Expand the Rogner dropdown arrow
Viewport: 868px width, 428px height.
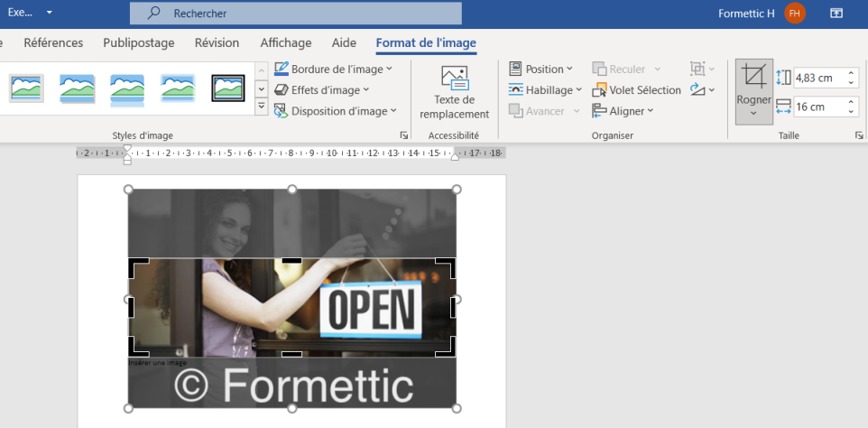[x=753, y=113]
